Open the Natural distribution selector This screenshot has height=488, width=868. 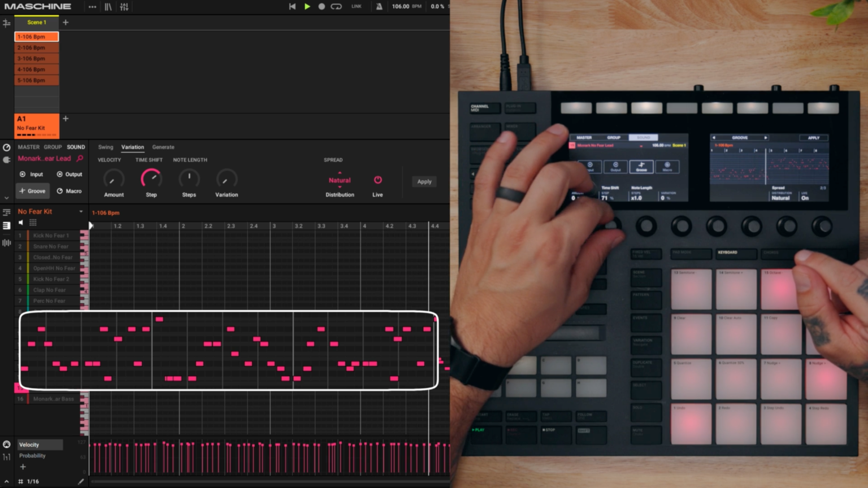(x=340, y=180)
